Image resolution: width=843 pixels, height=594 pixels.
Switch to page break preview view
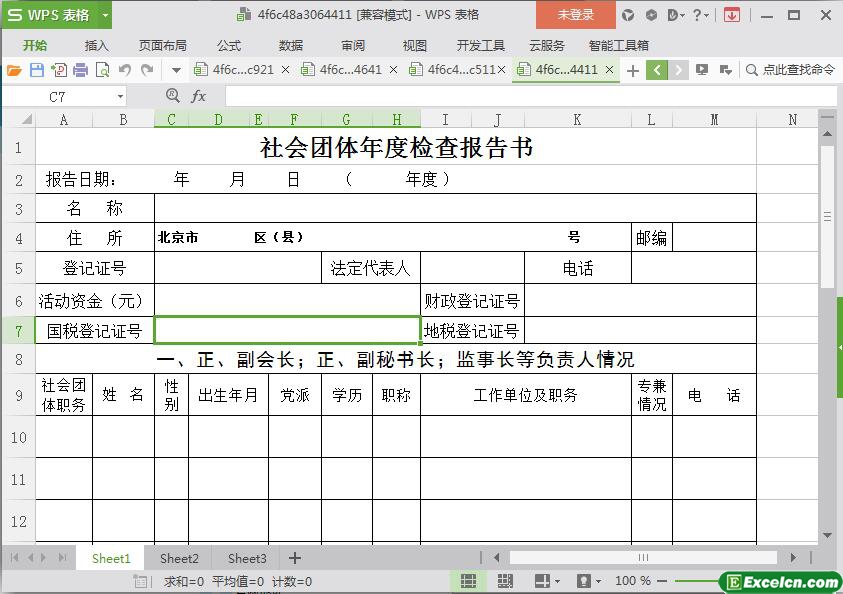(x=505, y=581)
